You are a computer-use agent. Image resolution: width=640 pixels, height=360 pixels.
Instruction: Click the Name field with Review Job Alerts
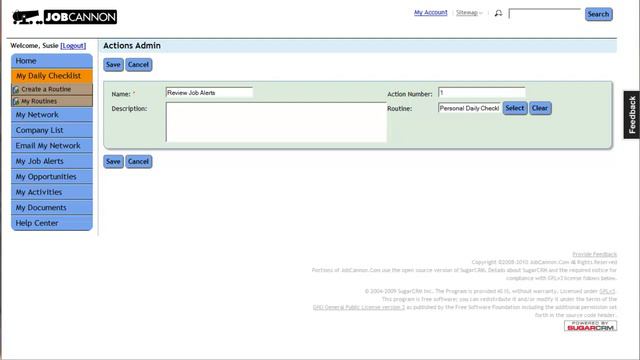[209, 93]
